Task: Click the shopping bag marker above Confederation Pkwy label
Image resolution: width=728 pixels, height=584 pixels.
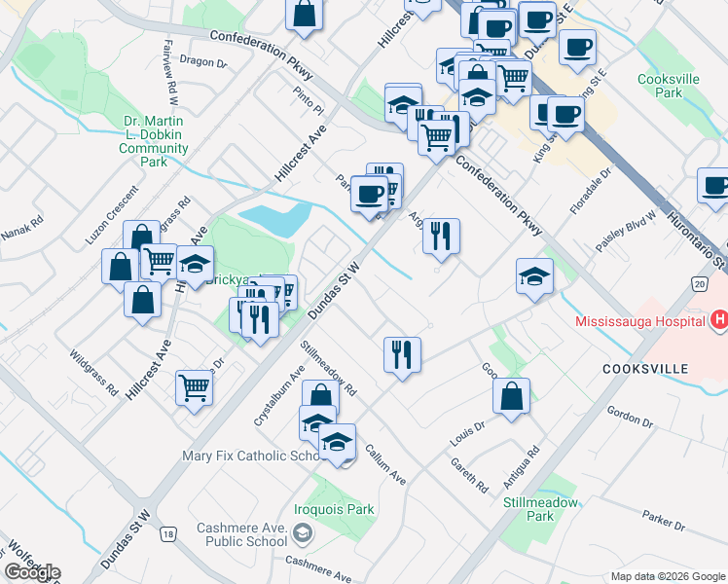Action: click(304, 15)
